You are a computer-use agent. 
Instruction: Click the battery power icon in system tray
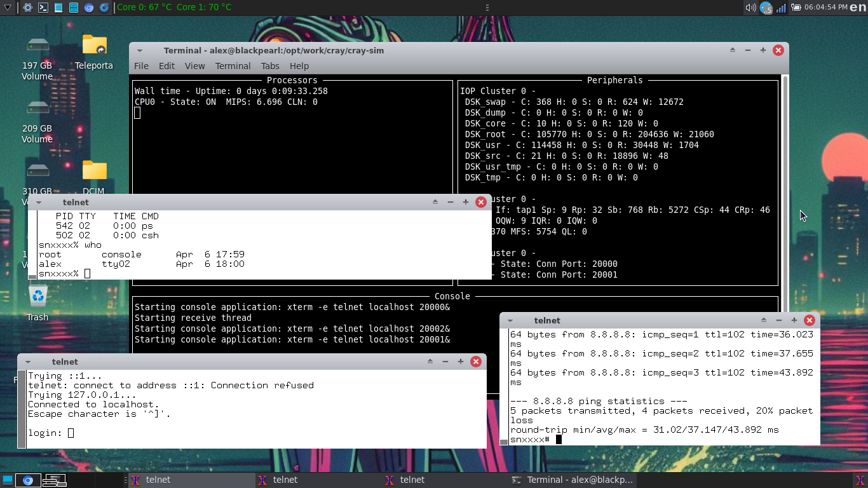[796, 8]
